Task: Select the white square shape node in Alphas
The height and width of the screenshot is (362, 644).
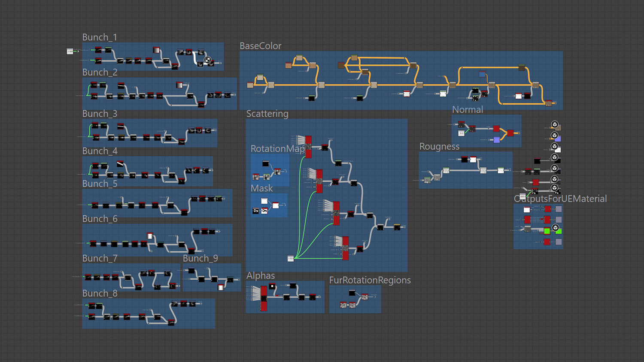Action: pos(272,286)
